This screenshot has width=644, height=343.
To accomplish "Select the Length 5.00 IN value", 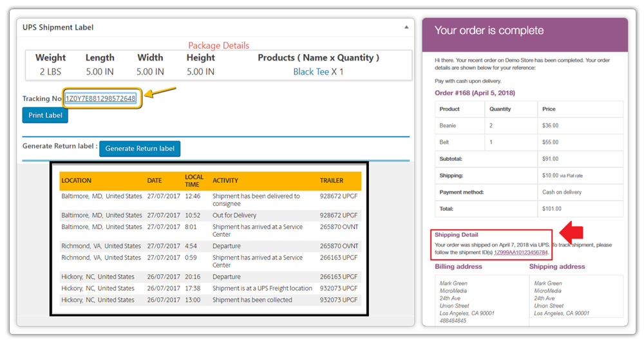I will click(x=100, y=72).
